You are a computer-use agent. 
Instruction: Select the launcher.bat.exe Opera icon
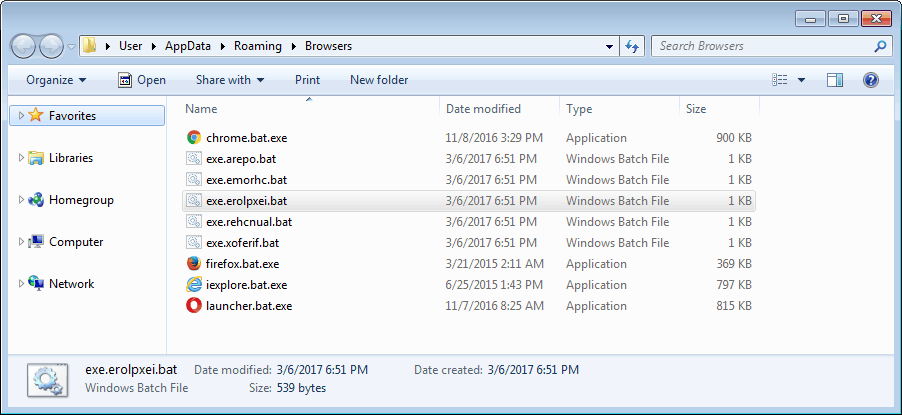coord(194,306)
